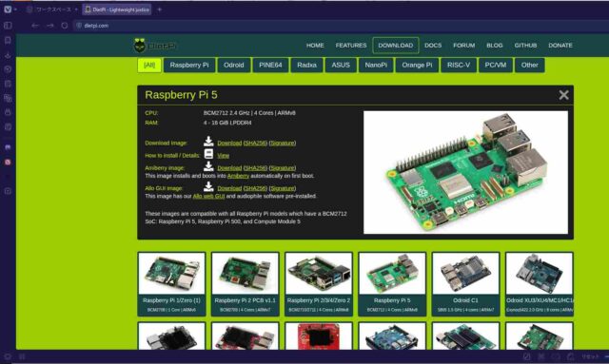609x364 pixels.
Task: Filter devices by Orange Pi
Action: tap(417, 66)
